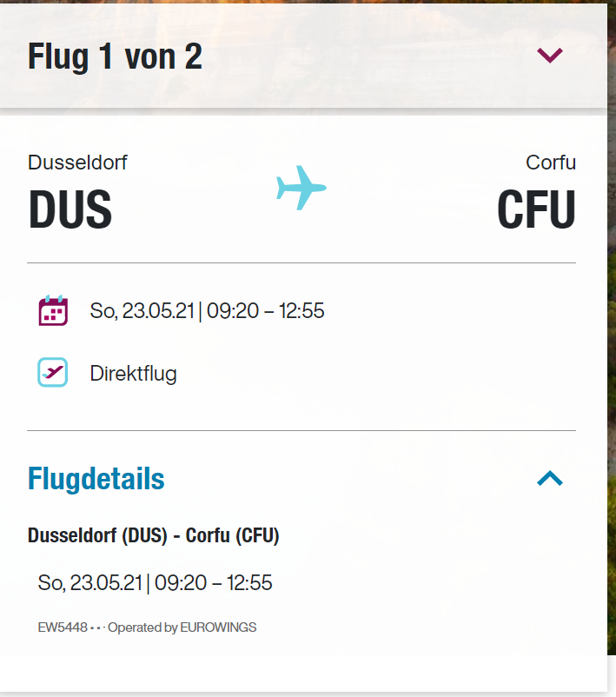Click the Dusseldorf city label
The width and height of the screenshot is (616, 697).
point(77,163)
